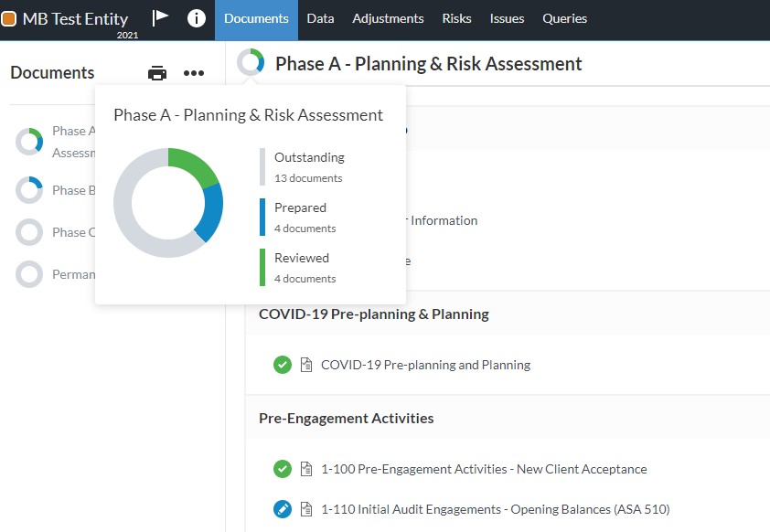This screenshot has height=532, width=770.
Task: Collapse the COVID-19 Pre-planning & Planning section
Action: (x=373, y=314)
